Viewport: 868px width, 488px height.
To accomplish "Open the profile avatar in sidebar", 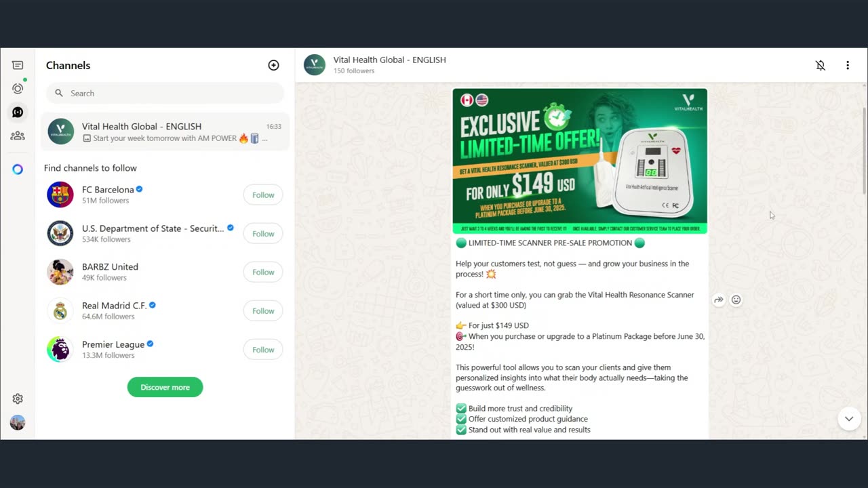I will (x=18, y=423).
